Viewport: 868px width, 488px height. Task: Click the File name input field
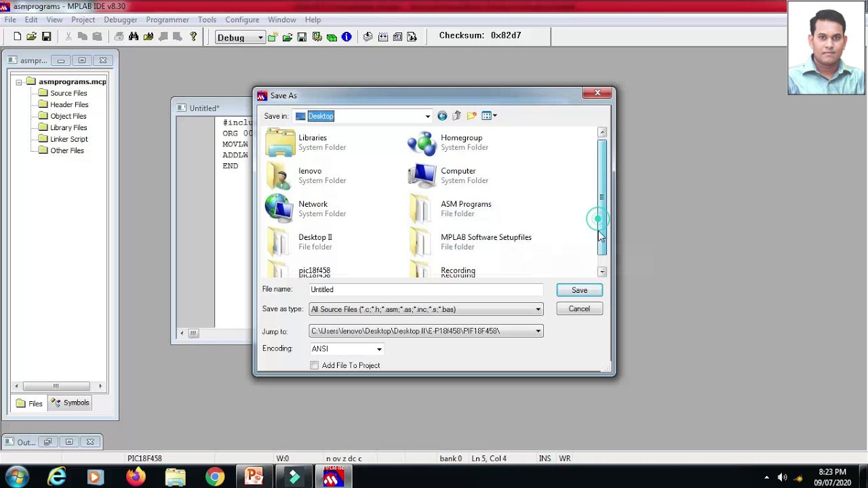426,290
